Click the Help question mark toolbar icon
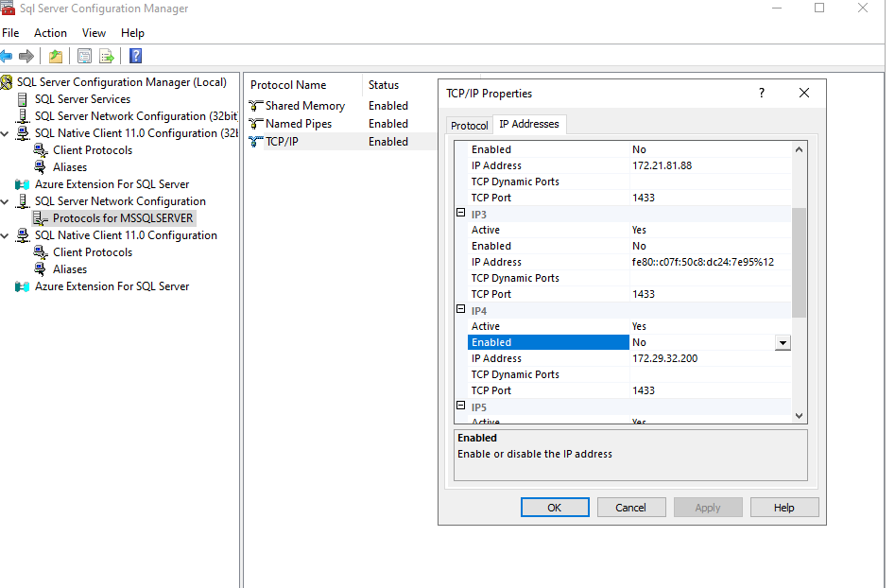 133,56
